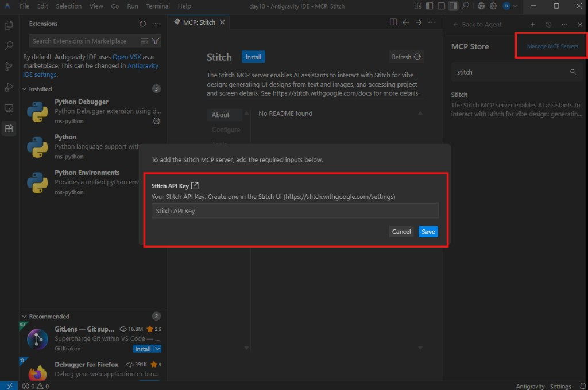Click the Refresh button for Stitch

click(406, 57)
